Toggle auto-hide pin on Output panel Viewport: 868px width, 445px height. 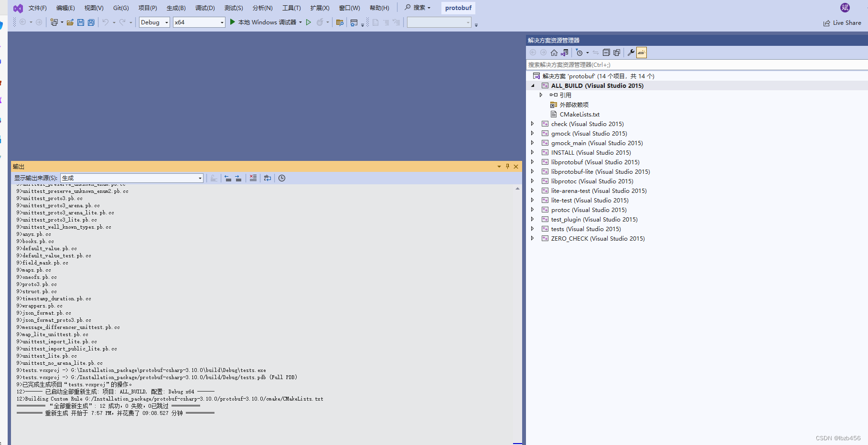coord(507,167)
